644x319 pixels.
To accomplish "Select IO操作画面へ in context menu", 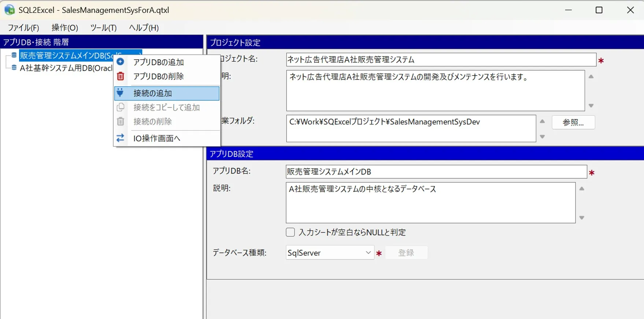I will [x=167, y=138].
